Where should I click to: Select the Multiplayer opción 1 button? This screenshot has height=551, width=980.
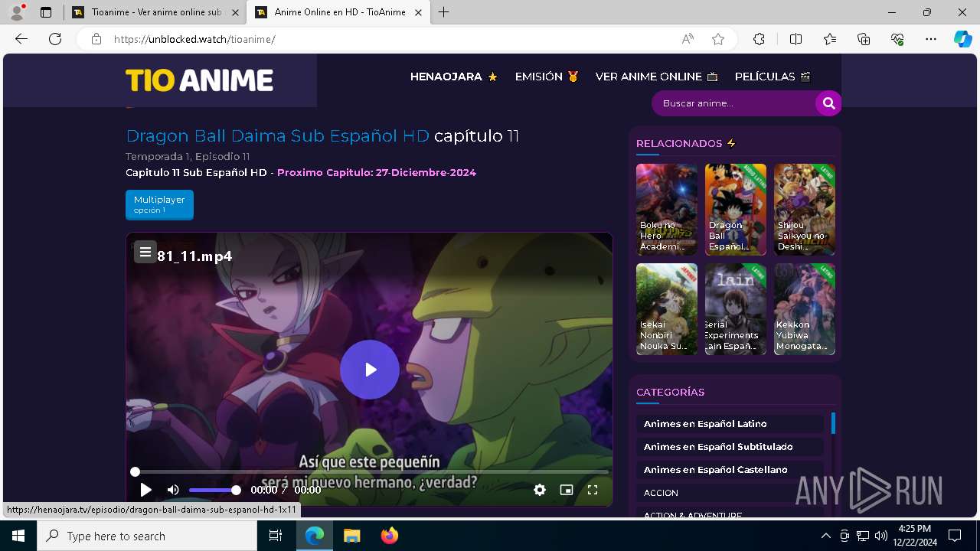point(159,204)
